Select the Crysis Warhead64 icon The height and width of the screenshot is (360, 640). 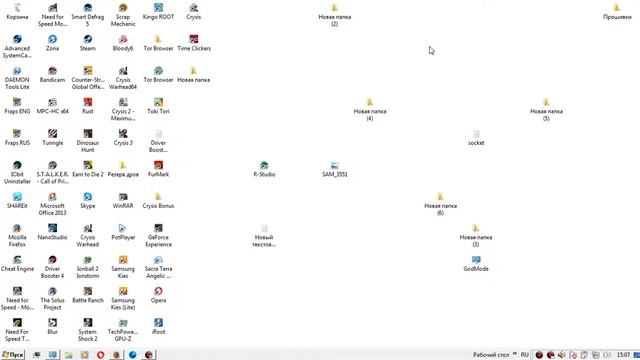click(123, 78)
